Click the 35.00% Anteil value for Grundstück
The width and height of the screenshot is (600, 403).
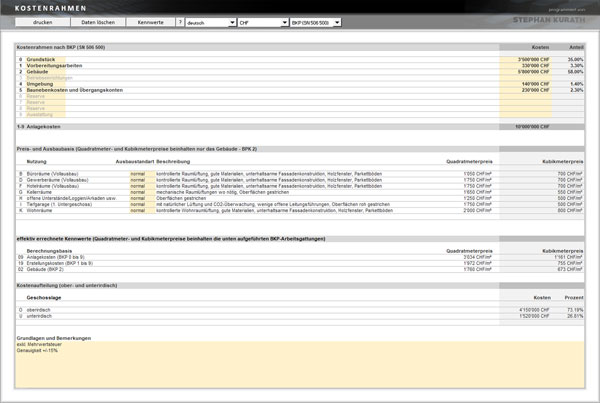[575, 59]
